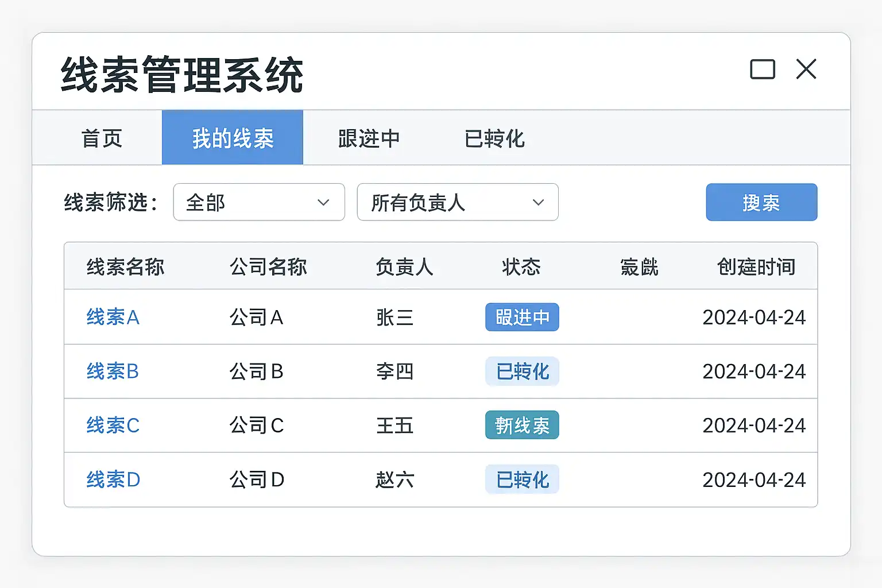This screenshot has width=882, height=588.
Task: Click the 跟进中 status badge for 线索A
Action: (522, 317)
